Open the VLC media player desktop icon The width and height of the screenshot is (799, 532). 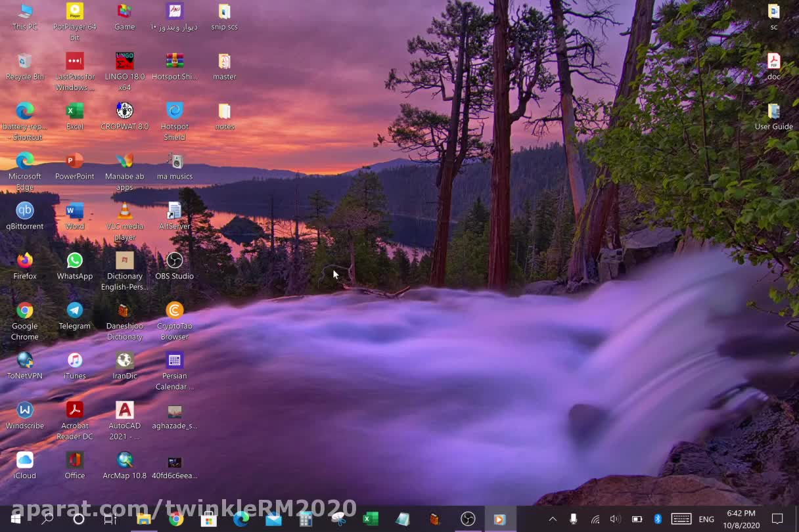(x=124, y=211)
